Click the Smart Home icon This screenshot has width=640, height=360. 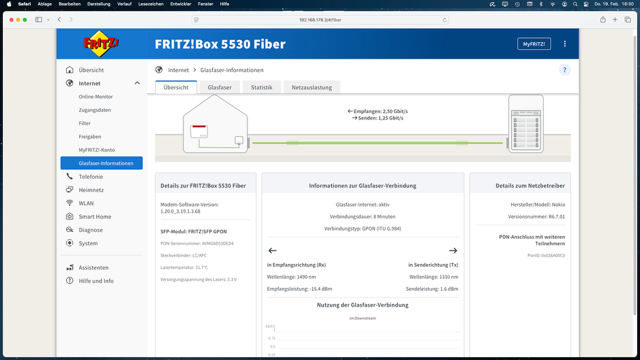coord(70,216)
